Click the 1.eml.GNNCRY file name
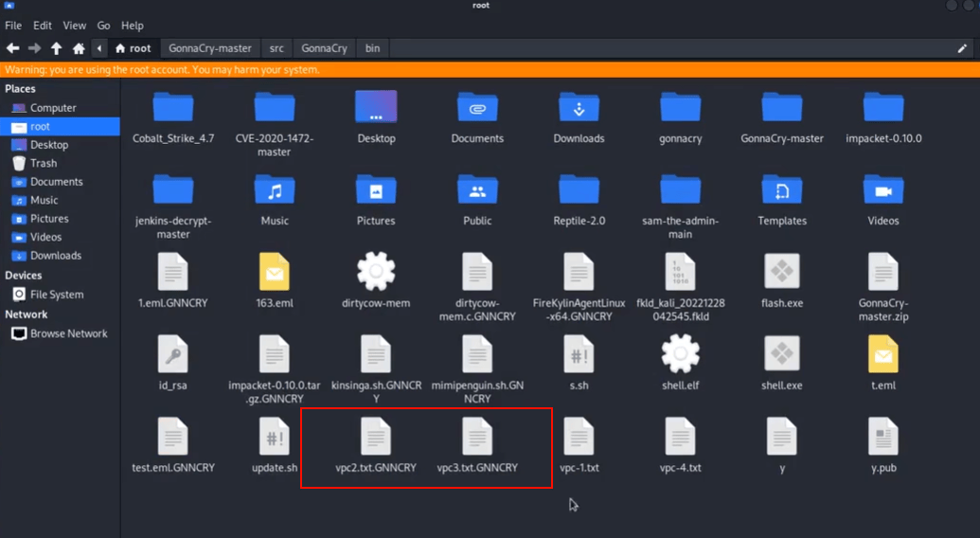The image size is (980, 538). (x=173, y=303)
